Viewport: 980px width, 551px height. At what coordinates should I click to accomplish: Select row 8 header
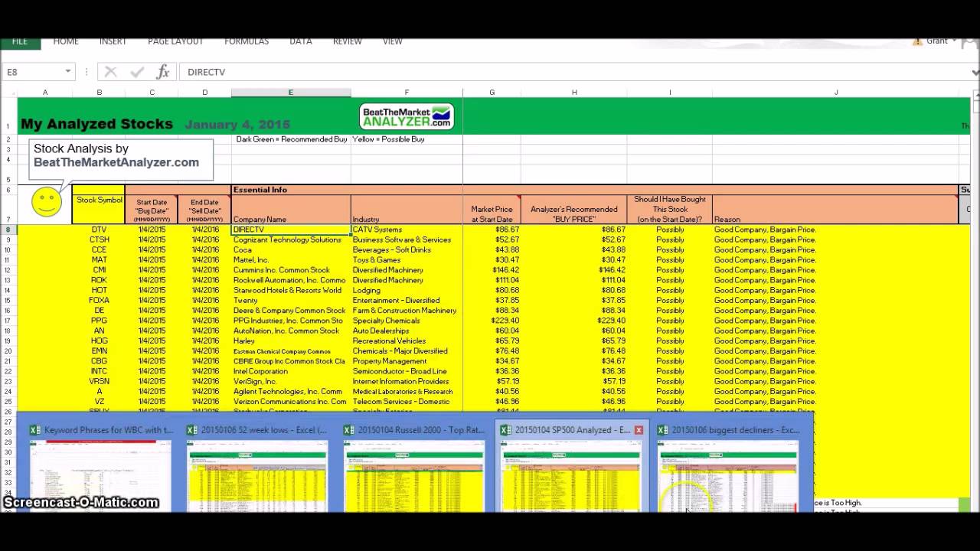pyautogui.click(x=8, y=230)
